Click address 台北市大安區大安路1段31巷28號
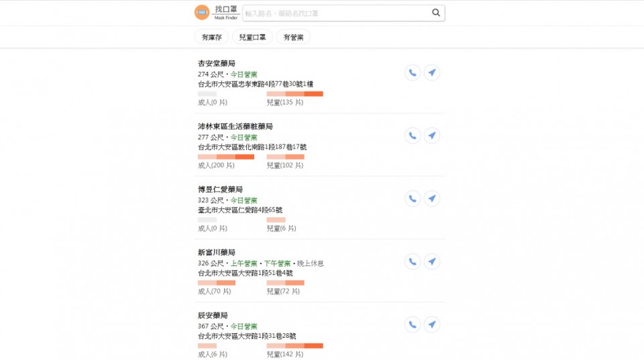Screen dimensions: 644x360 247,336
